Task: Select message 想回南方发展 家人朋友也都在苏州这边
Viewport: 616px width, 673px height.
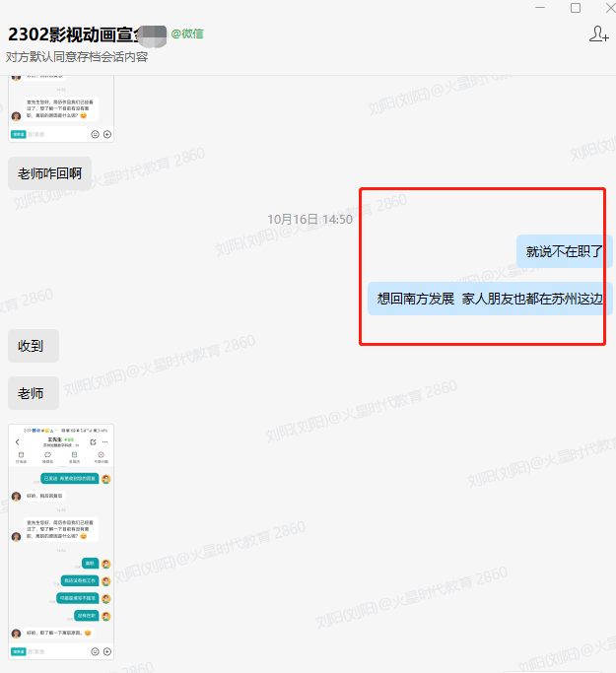Action: pyautogui.click(x=490, y=299)
